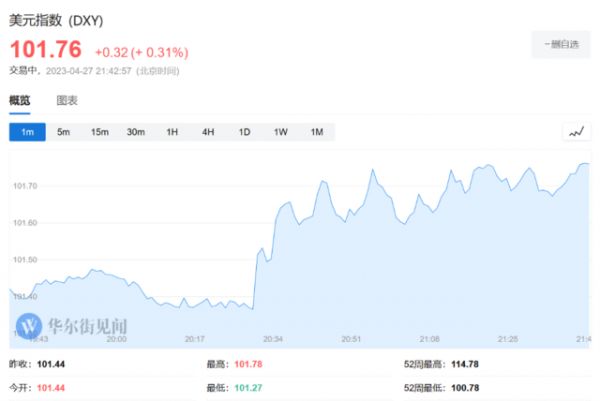Switch to the 1W weekly view
This screenshot has height=401, width=600.
[280, 132]
